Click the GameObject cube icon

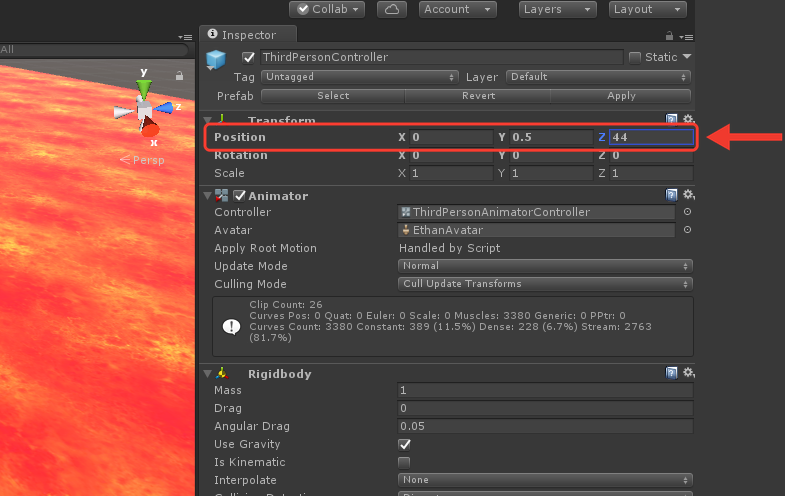tap(216, 59)
